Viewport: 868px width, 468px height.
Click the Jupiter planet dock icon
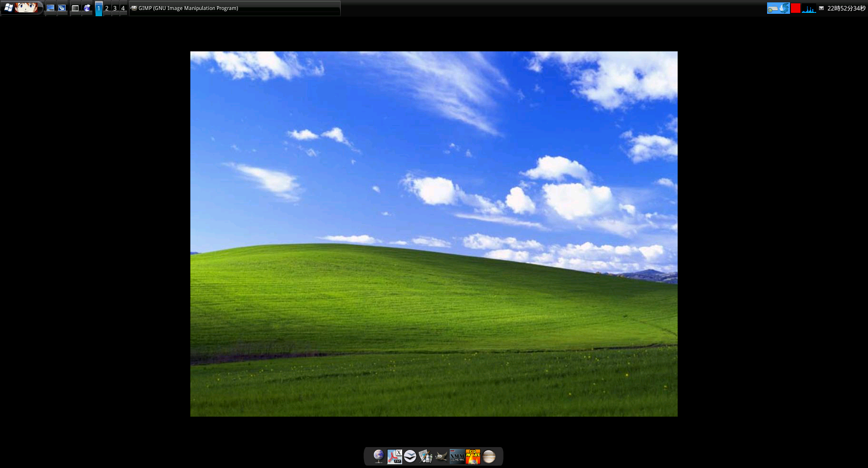(x=489, y=456)
